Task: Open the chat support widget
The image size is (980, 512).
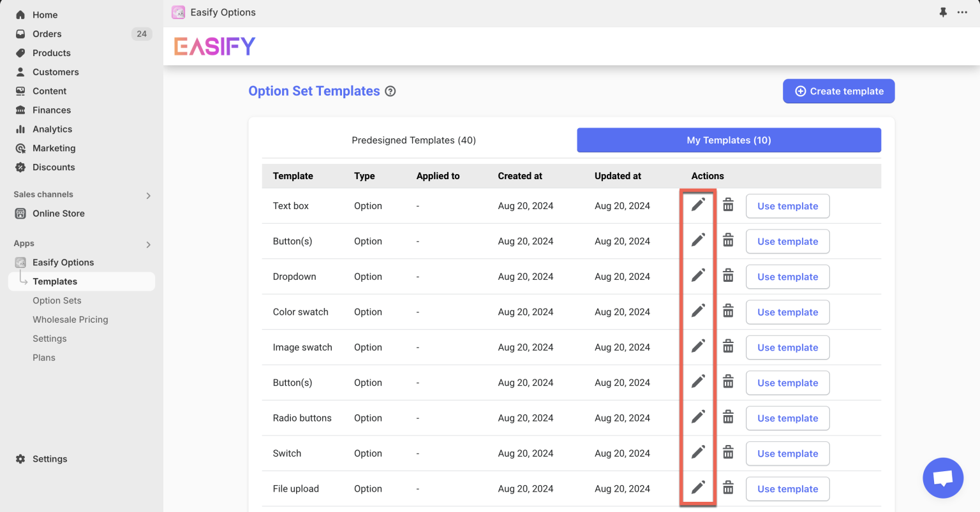Action: tap(943, 478)
